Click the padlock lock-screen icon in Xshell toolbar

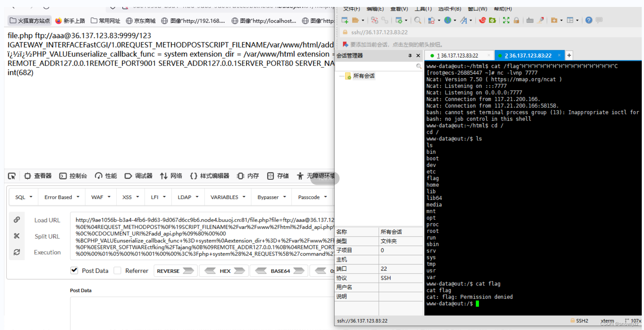[516, 20]
